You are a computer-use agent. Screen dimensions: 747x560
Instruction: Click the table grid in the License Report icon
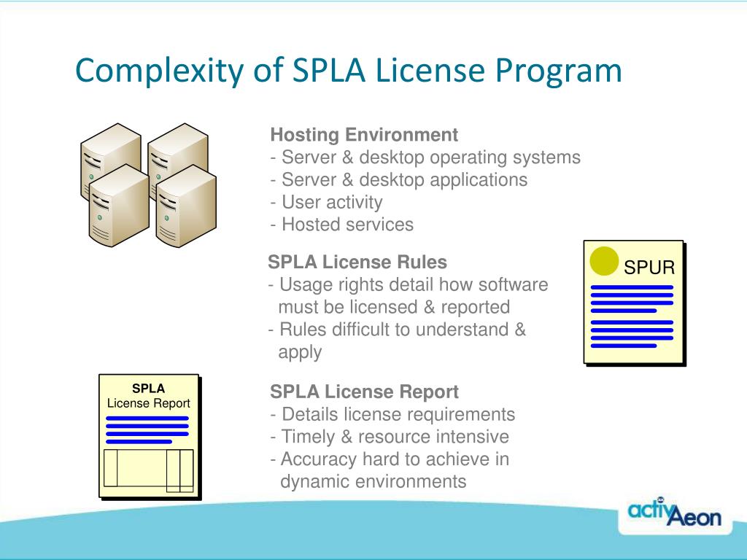(149, 470)
